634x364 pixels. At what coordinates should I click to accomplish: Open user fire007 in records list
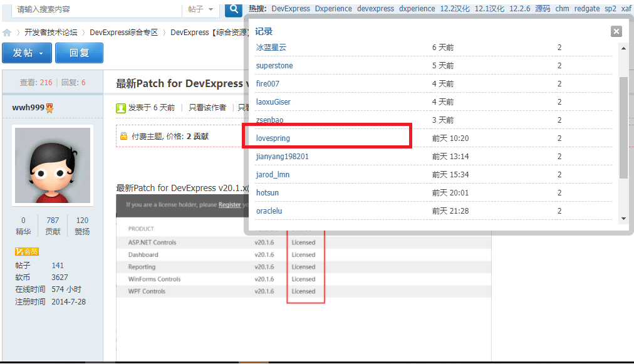[268, 84]
